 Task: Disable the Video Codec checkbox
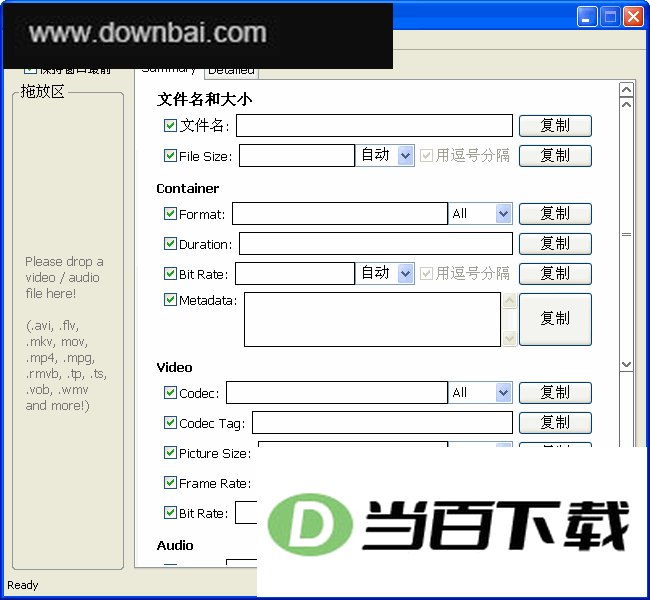coord(170,392)
